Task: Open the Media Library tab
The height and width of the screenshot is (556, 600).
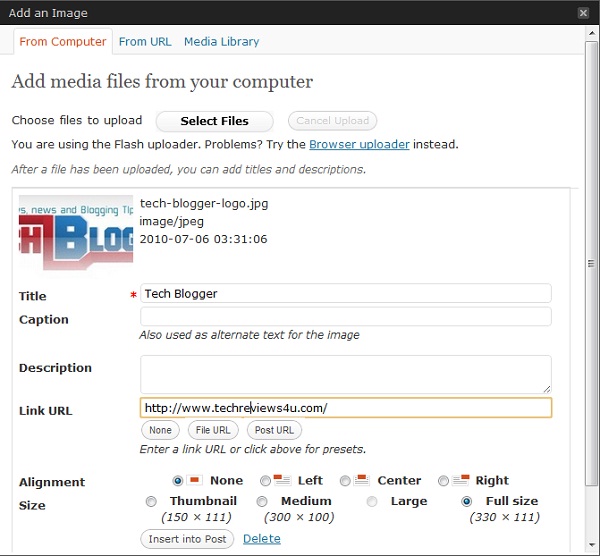Action: [222, 41]
